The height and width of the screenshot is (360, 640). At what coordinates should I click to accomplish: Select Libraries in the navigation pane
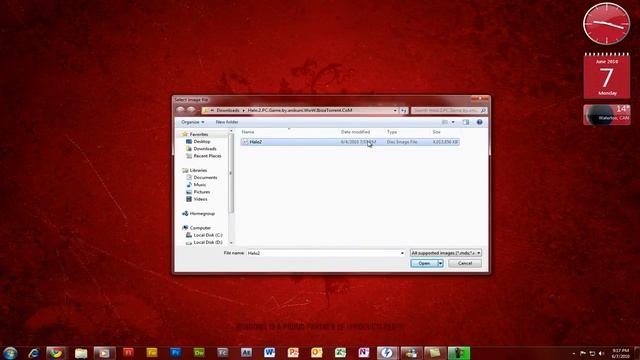click(x=198, y=170)
